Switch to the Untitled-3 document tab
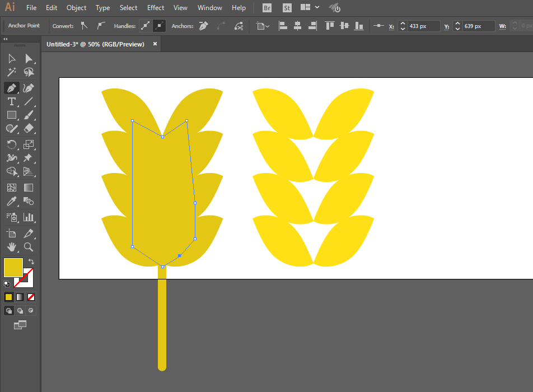This screenshot has width=533, height=392. [x=96, y=44]
